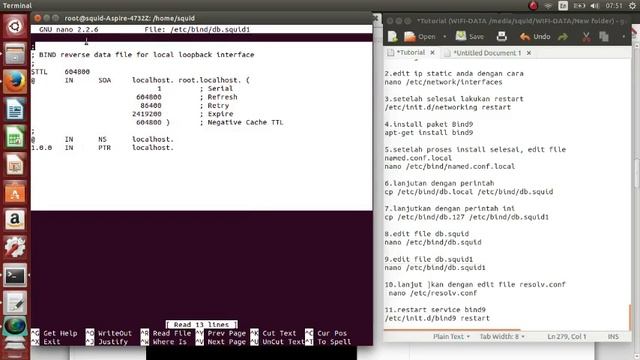Click the Exit shortcut in nano

point(46,342)
